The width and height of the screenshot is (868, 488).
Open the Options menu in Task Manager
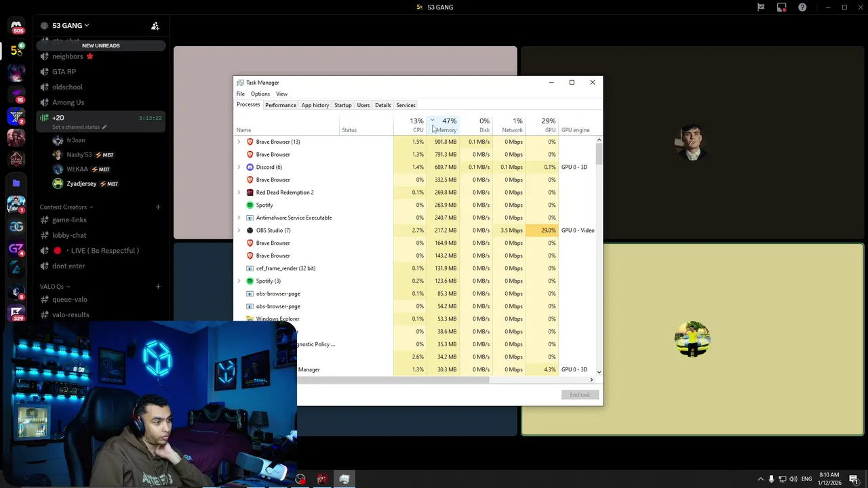(x=260, y=94)
